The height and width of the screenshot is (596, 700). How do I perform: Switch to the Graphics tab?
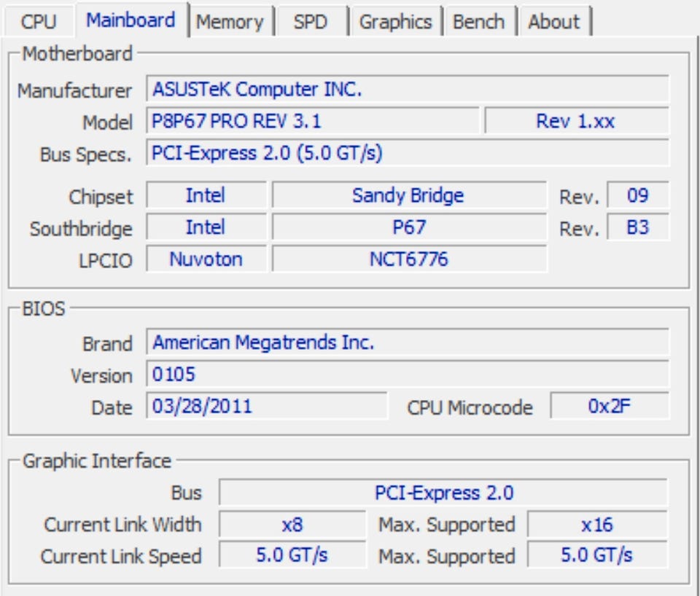pyautogui.click(x=395, y=21)
